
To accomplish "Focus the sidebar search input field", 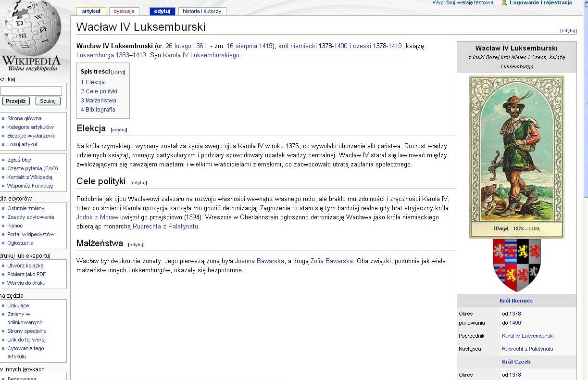I will click(x=31, y=91).
